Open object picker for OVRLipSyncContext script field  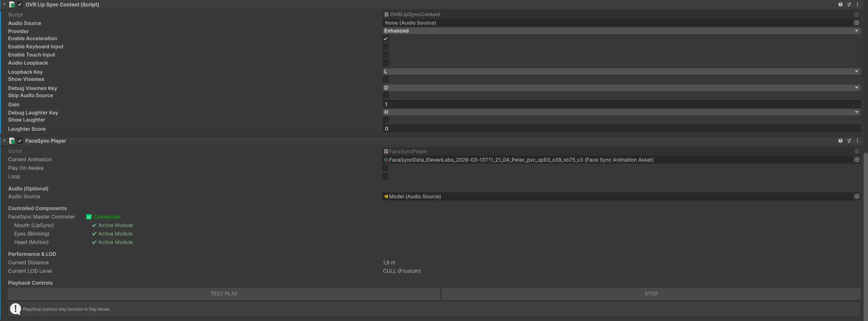[x=856, y=15]
